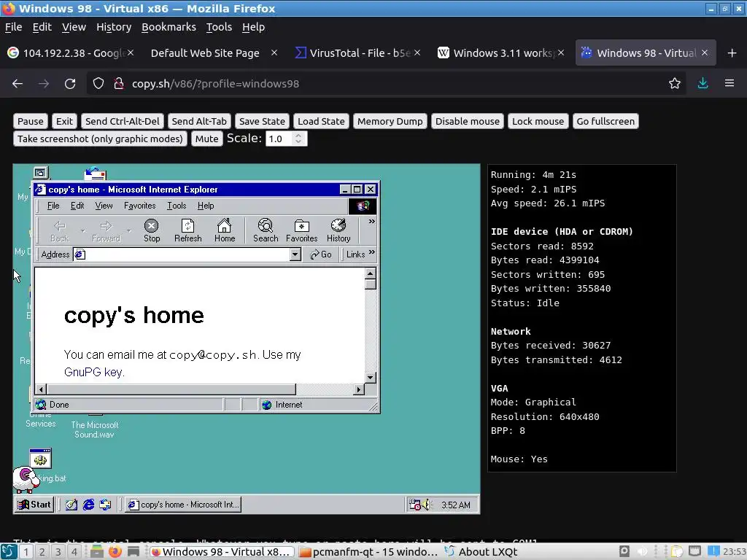Open Firefox hamburger application menu
The width and height of the screenshot is (747, 560).
pos(729,83)
